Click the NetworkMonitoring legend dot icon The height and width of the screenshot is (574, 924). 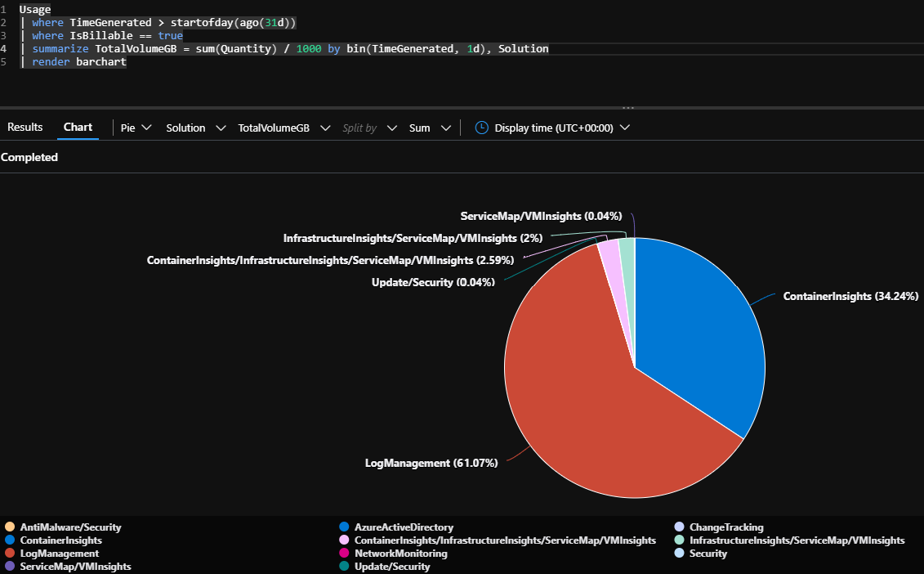345,553
